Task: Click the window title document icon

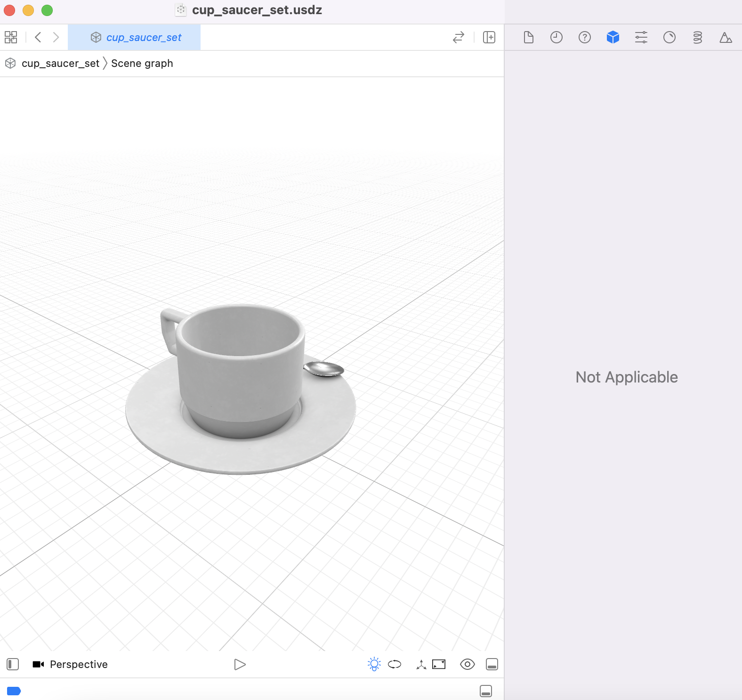Action: pos(181,10)
